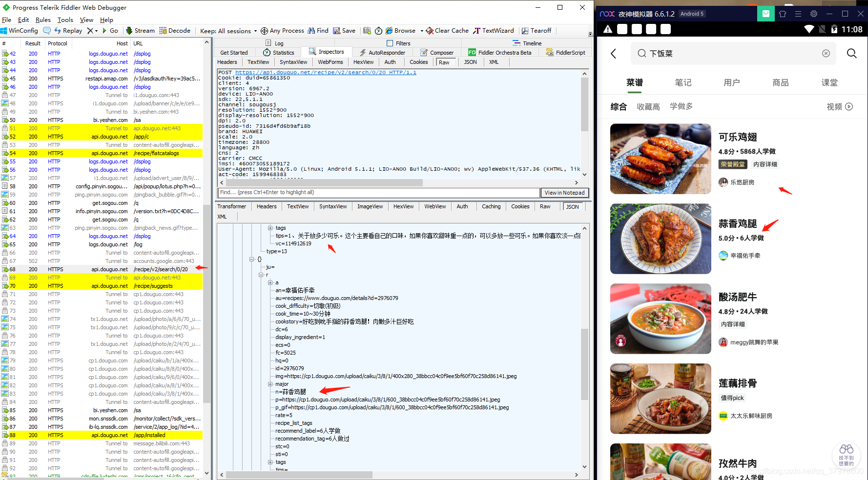Tap the 酸汤肥牛 recipe image

point(661,319)
